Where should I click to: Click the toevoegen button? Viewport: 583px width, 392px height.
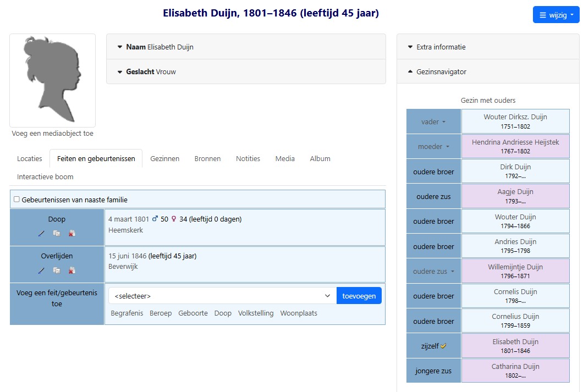tap(359, 296)
